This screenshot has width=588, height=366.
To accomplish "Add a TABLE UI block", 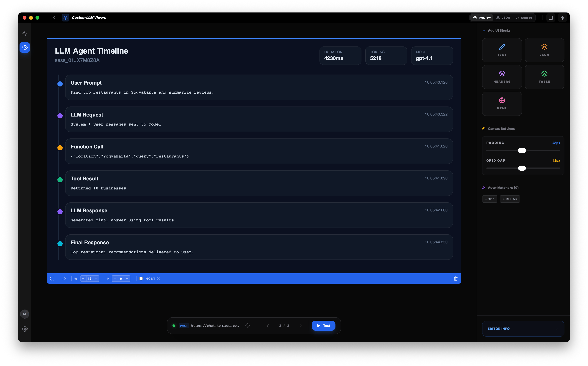I will 544,77.
